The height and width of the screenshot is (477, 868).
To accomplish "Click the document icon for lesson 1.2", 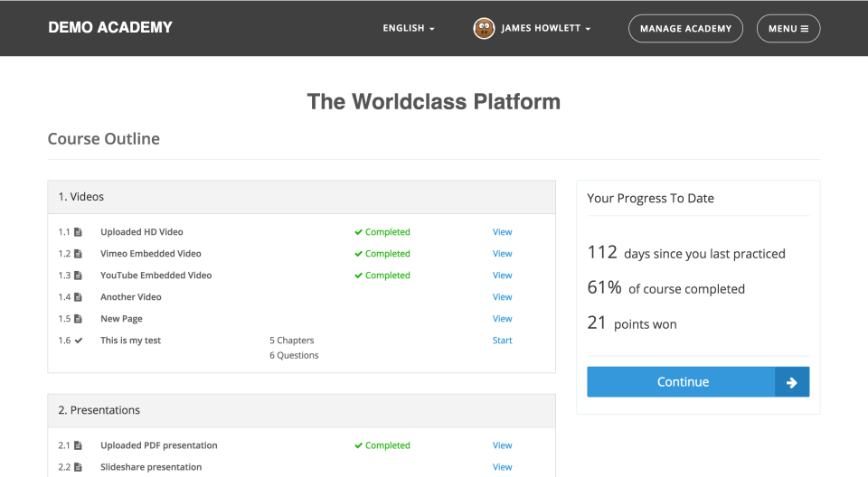I will click(x=78, y=254).
